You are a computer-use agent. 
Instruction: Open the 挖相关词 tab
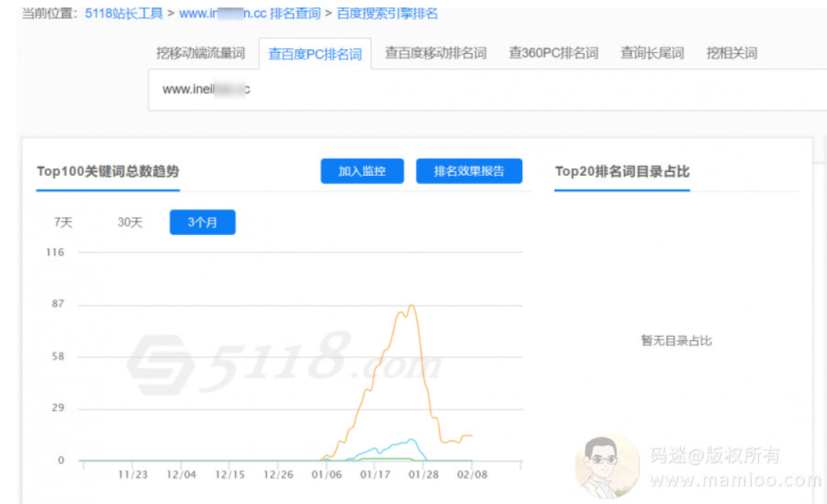pos(731,53)
